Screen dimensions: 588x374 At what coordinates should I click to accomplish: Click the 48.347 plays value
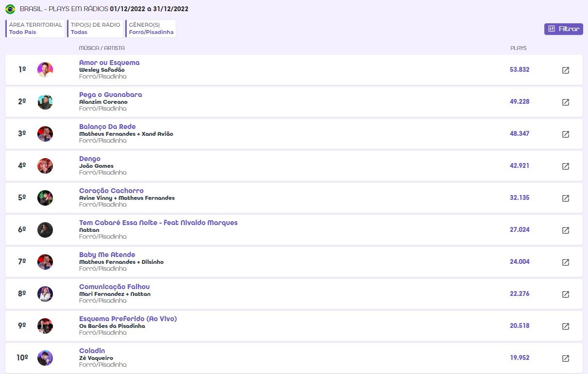520,134
